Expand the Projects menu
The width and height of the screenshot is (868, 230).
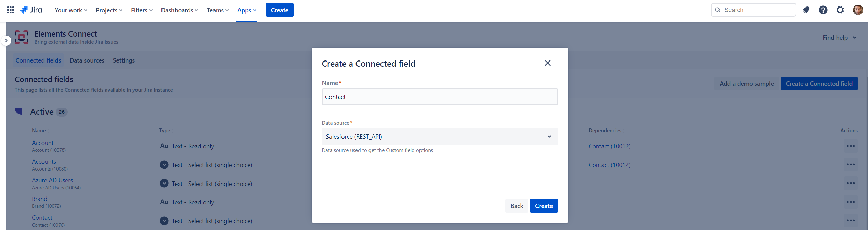(109, 10)
